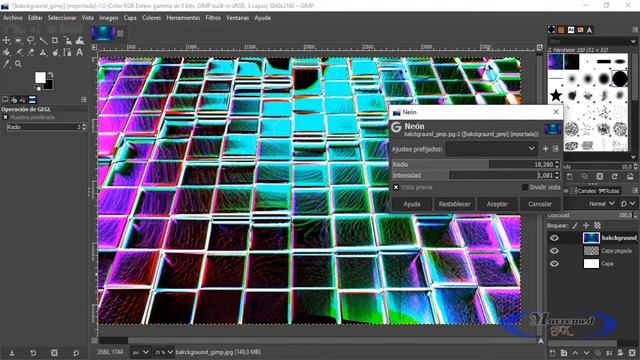Lower layer with down arrow icon
Image resolution: width=640 pixels, height=360 pixels.
tap(587, 353)
